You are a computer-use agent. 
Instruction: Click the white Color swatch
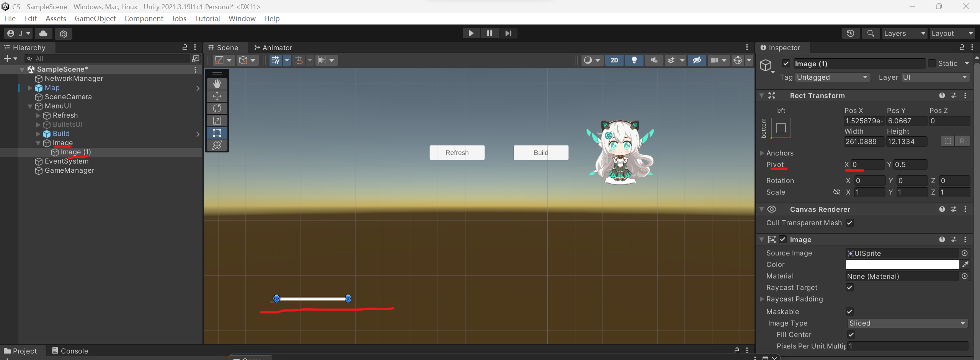pos(902,264)
